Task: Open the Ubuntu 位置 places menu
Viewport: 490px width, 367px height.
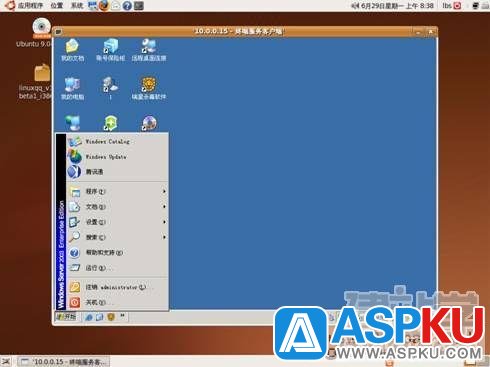Action: coord(57,6)
